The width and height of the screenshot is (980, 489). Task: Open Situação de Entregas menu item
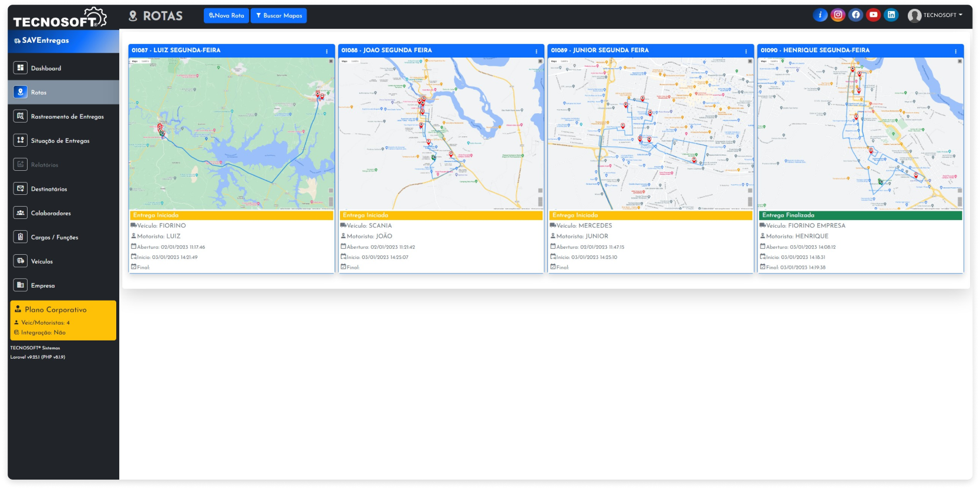(60, 141)
